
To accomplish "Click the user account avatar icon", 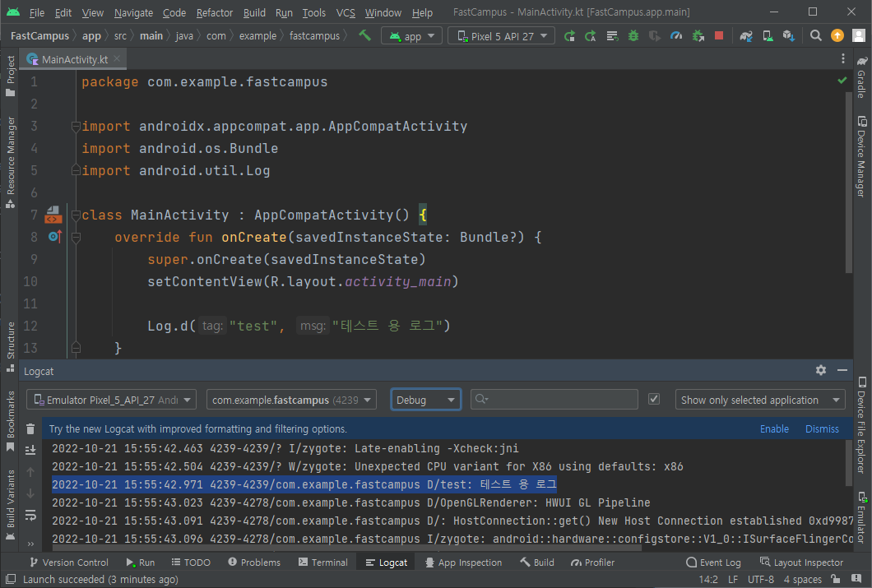I will pyautogui.click(x=859, y=35).
